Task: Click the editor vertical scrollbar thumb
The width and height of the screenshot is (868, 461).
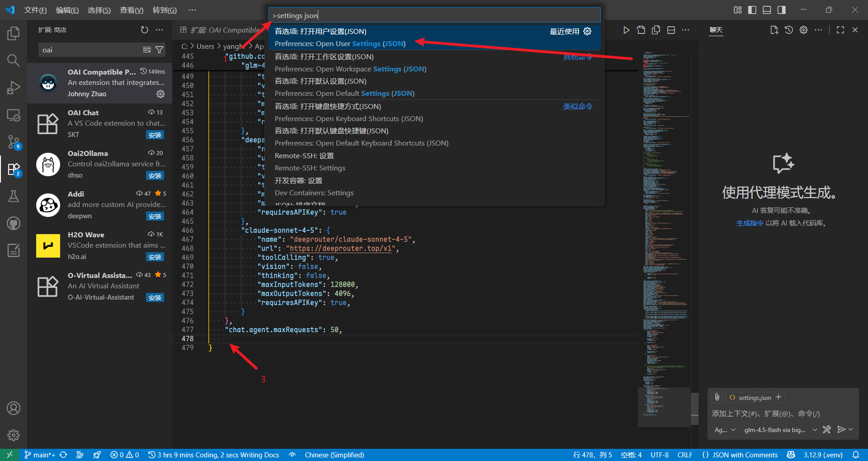Action: (695, 409)
